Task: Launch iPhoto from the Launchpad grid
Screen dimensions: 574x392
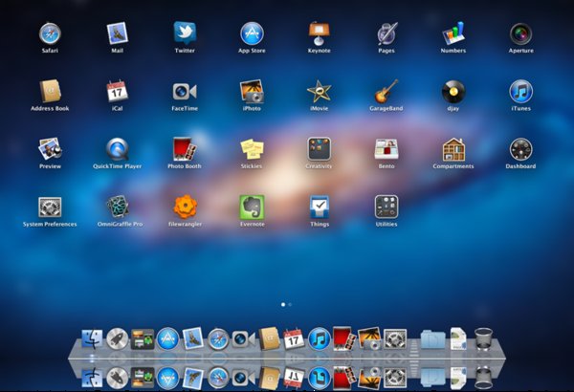Action: [252, 91]
